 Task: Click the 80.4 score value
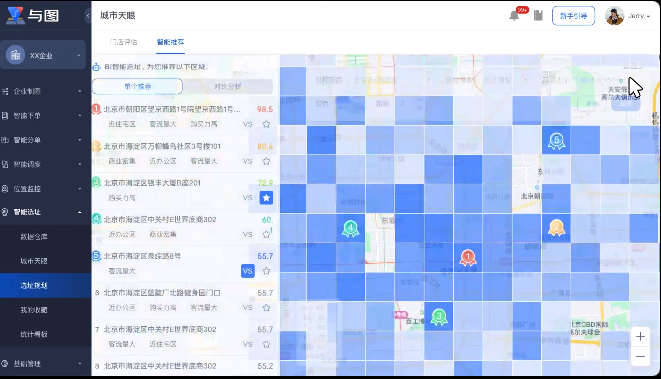[x=265, y=146]
